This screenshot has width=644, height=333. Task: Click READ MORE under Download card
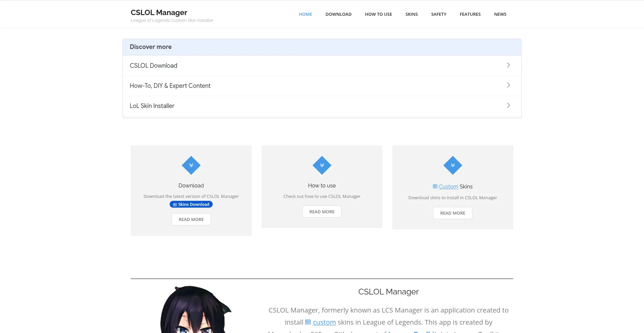click(191, 219)
